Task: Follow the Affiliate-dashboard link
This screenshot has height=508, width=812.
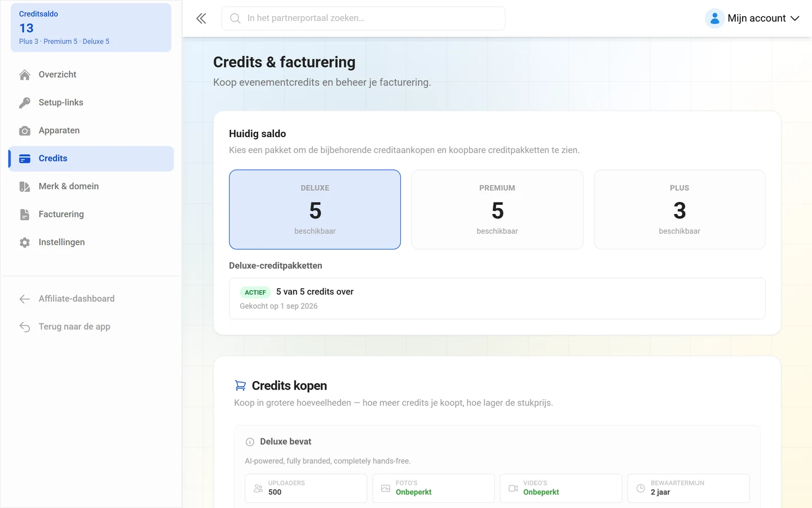Action: pyautogui.click(x=91, y=299)
